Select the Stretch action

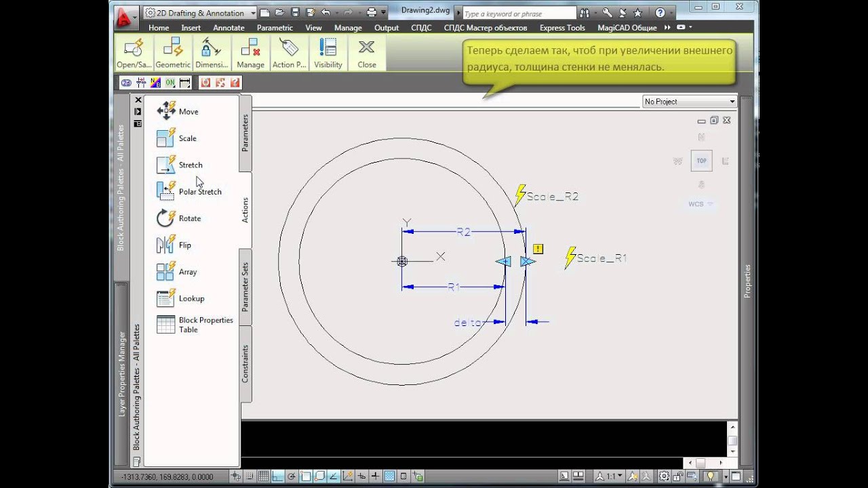pos(180,165)
